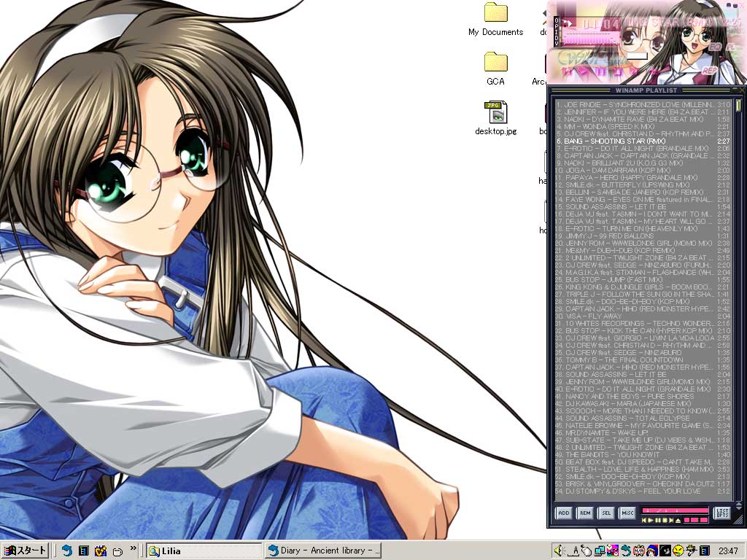Click the stop icon in playlist controls
The height and width of the screenshot is (560, 747).
click(x=665, y=521)
